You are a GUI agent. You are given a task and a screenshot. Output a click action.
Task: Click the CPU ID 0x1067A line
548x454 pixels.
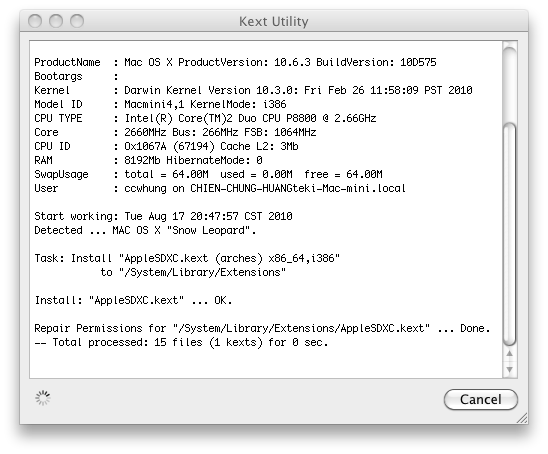pyautogui.click(x=166, y=146)
